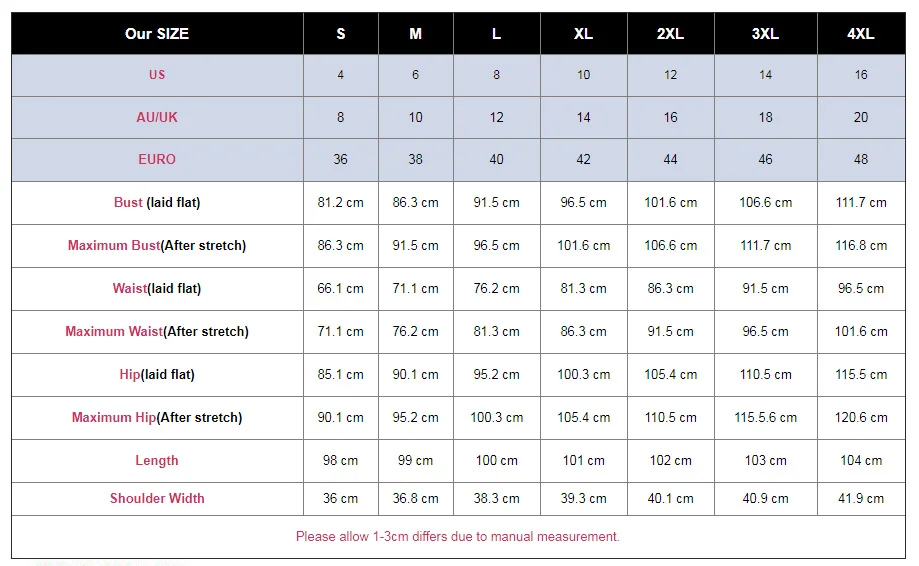The width and height of the screenshot is (919, 566).
Task: Select the EURO 42 cell
Action: tap(584, 159)
